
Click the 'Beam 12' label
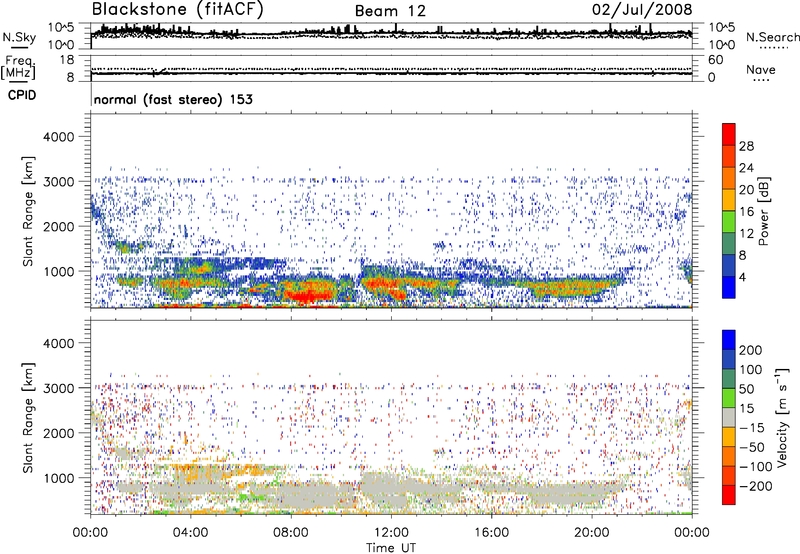390,11
